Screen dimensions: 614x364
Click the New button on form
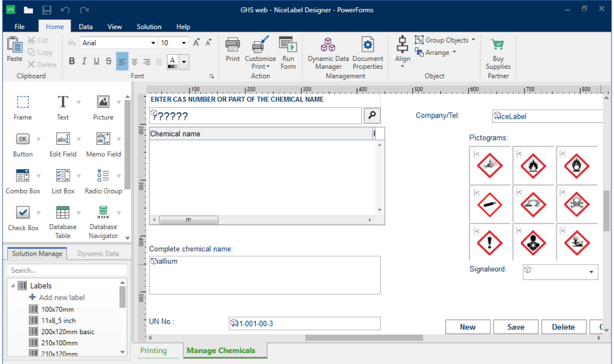point(468,327)
